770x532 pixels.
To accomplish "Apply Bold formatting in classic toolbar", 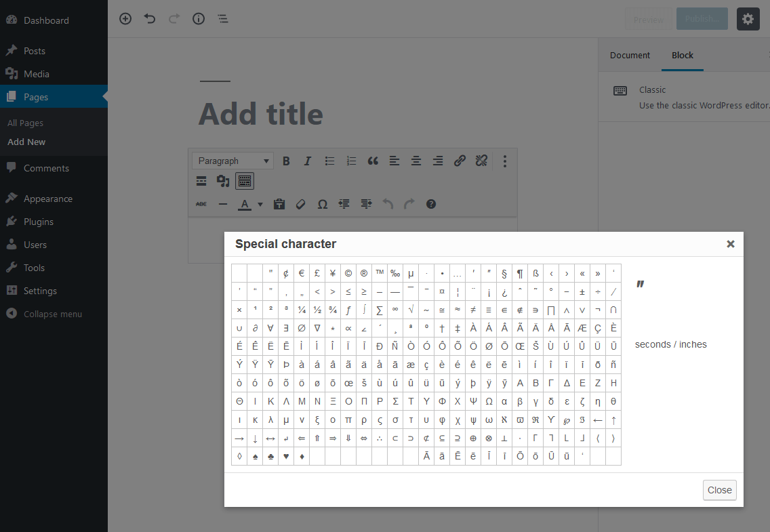I will pos(286,161).
